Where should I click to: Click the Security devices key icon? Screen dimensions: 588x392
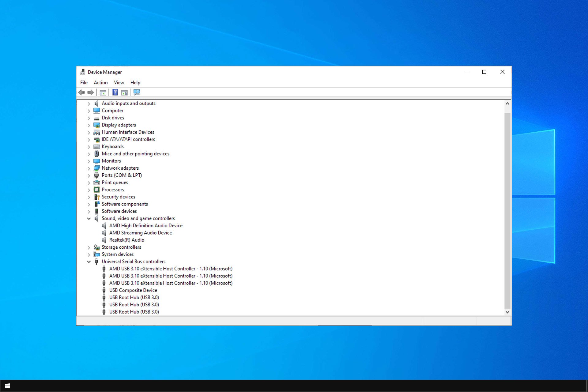[96, 197]
